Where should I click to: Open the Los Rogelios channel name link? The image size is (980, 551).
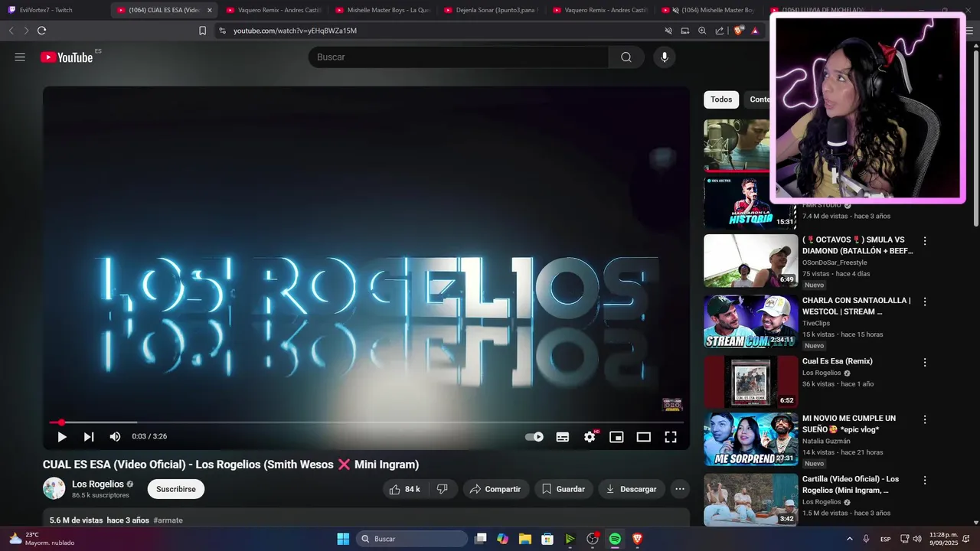tap(98, 484)
